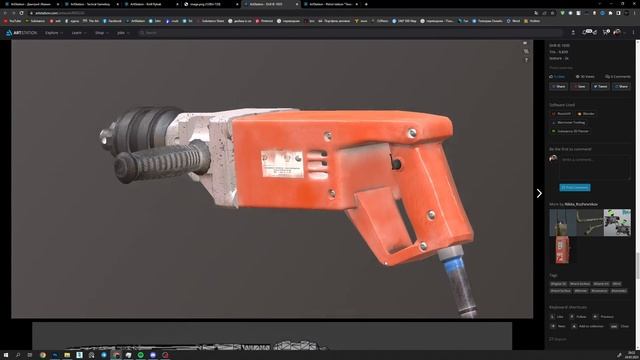Screen dimensions: 640x360
Task: Open the Jobs dropdown menu
Action: (123, 33)
